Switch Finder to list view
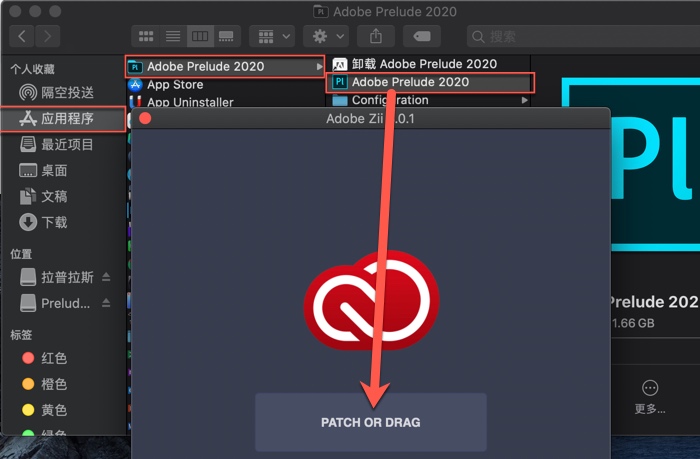This screenshot has height=459, width=700. click(173, 36)
